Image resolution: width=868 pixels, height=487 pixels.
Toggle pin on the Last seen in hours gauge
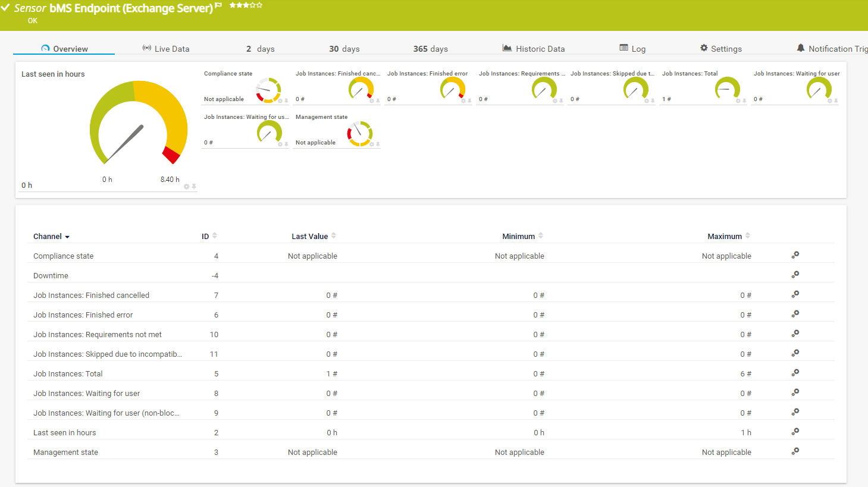(194, 187)
